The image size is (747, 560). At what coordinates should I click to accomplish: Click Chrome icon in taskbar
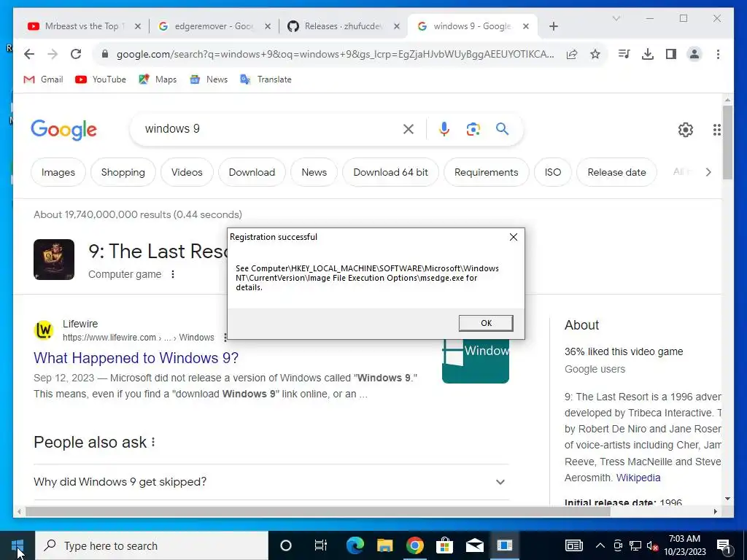click(x=415, y=545)
